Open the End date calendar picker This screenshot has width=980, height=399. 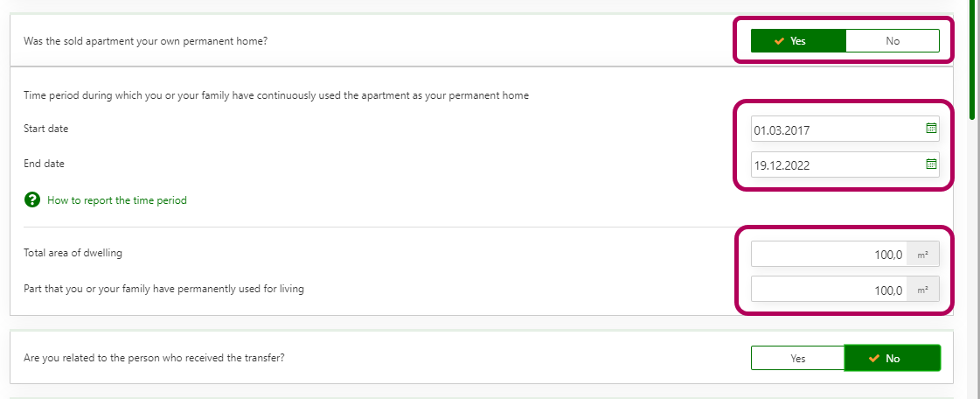931,164
